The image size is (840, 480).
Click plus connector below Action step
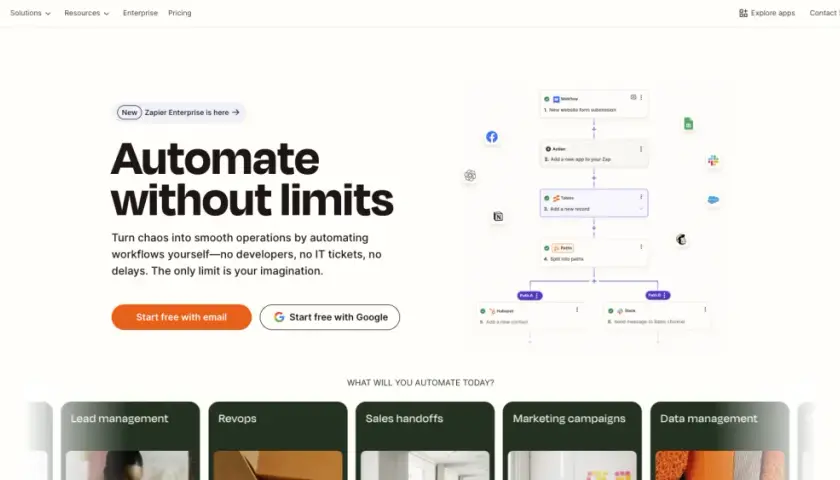pyautogui.click(x=594, y=178)
